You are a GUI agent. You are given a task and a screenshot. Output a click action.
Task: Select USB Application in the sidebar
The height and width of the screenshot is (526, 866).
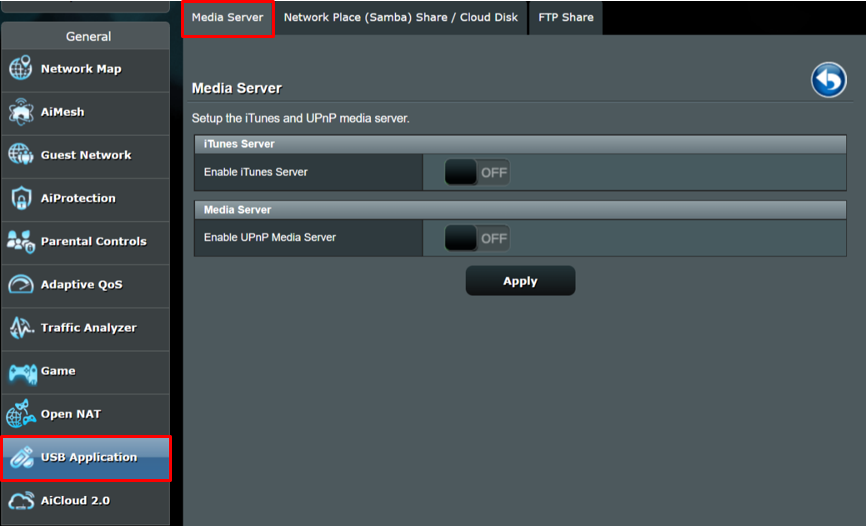point(88,457)
